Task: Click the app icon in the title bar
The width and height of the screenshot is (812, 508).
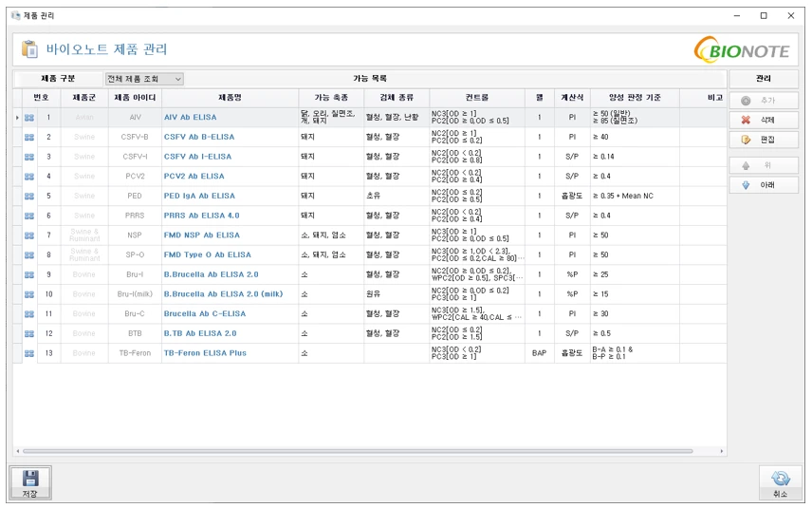Action: click(x=15, y=15)
